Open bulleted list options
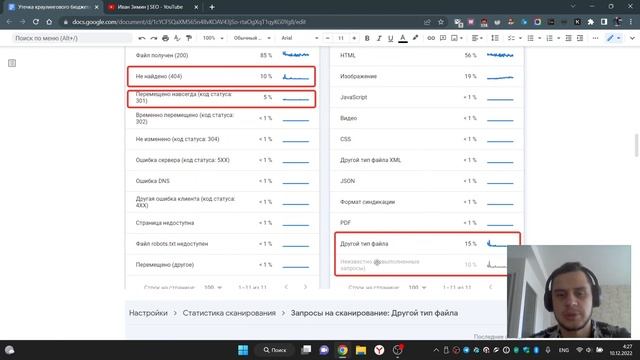Screen dimensions: 640x360 click(x=534, y=38)
